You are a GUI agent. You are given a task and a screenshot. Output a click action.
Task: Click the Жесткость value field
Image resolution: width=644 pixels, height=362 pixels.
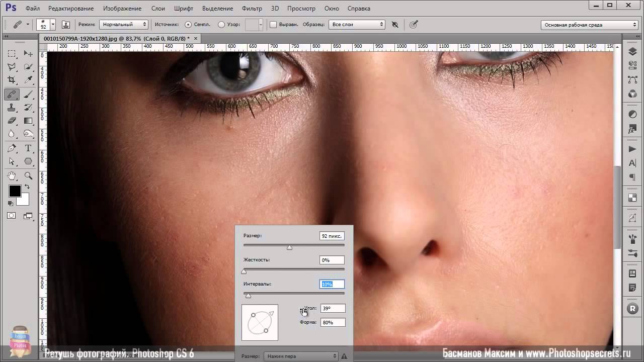[x=332, y=260]
